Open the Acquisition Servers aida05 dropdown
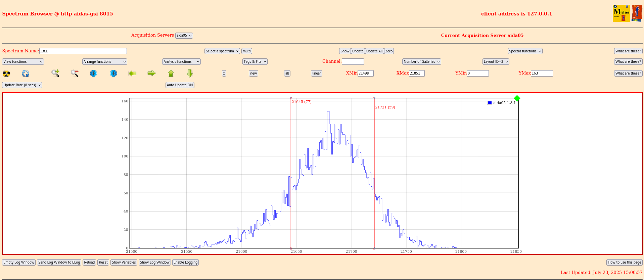The image size is (644, 280). click(184, 36)
